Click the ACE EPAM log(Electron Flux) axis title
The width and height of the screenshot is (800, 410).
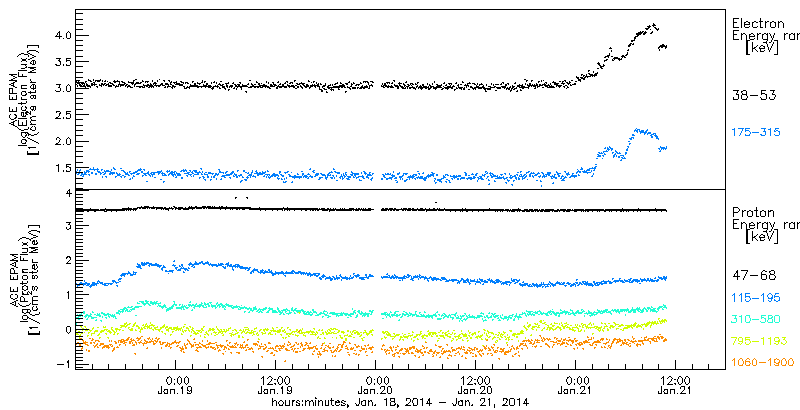[23, 98]
